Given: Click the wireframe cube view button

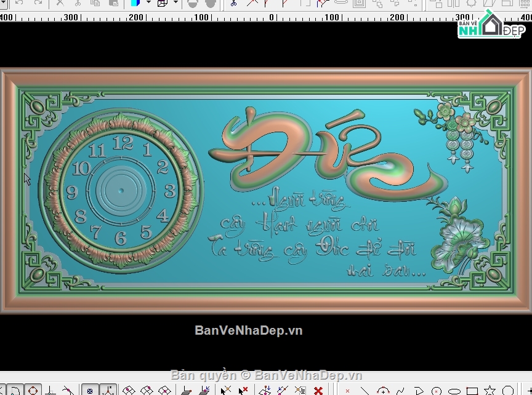Looking at the screenshot, I should (163, 4).
